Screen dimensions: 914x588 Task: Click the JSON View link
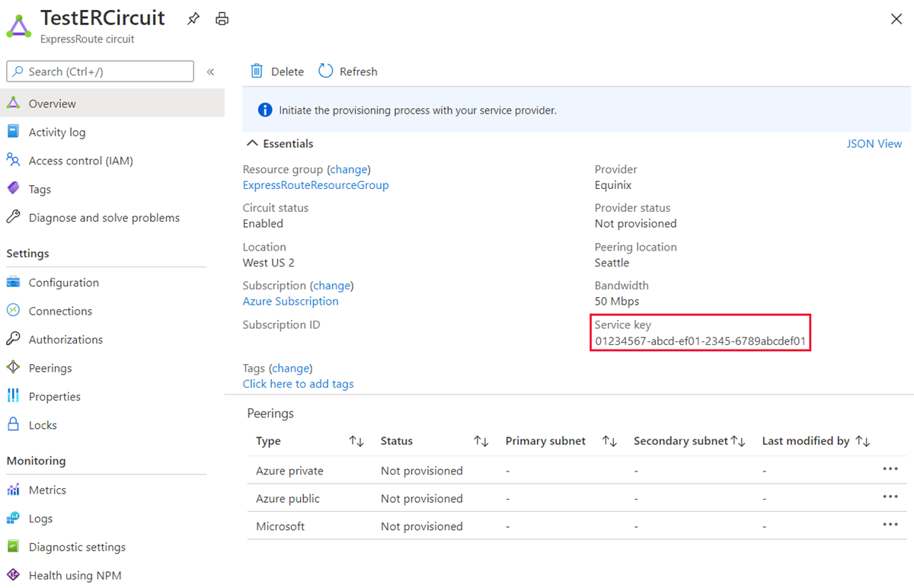pyautogui.click(x=874, y=142)
